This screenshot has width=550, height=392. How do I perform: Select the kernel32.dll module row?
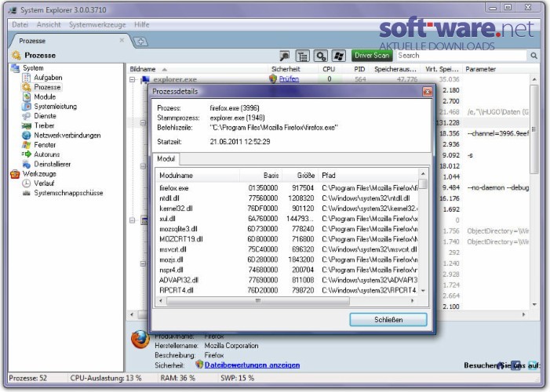[288, 209]
